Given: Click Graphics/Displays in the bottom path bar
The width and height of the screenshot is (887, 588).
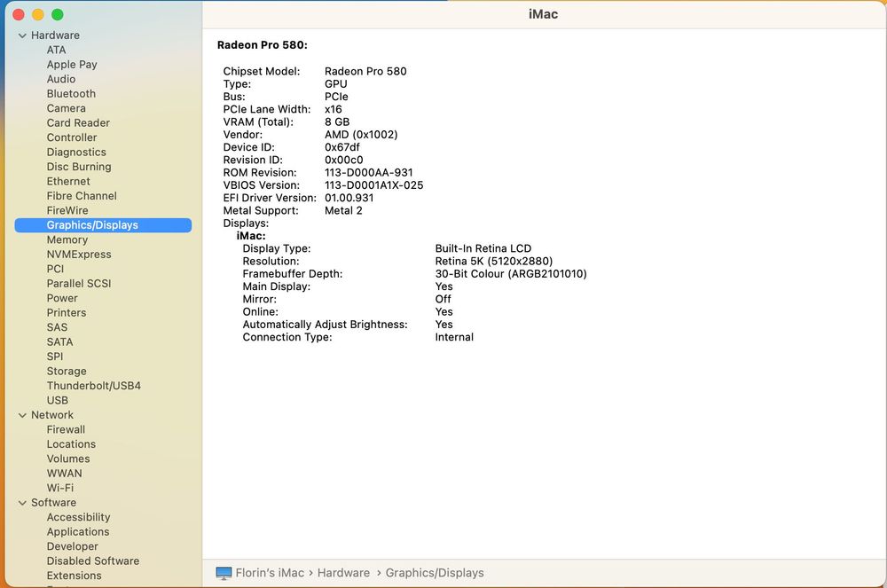Looking at the screenshot, I should (x=435, y=573).
